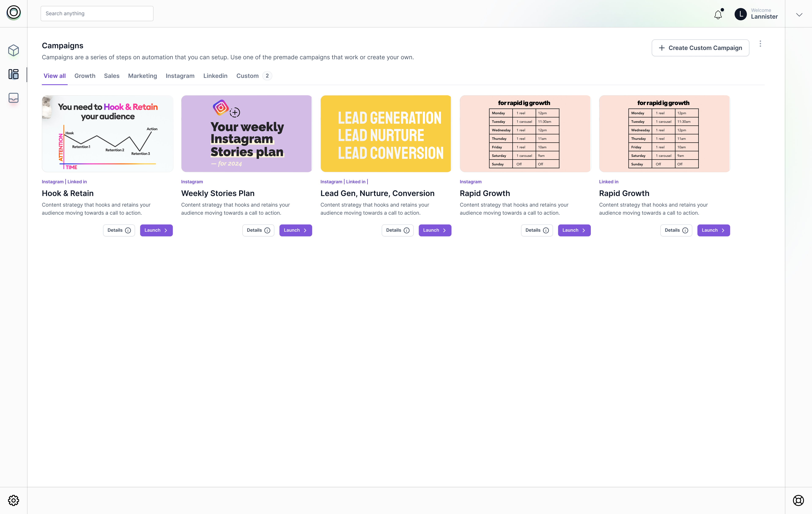Switch to the Instagram tab

(x=180, y=76)
